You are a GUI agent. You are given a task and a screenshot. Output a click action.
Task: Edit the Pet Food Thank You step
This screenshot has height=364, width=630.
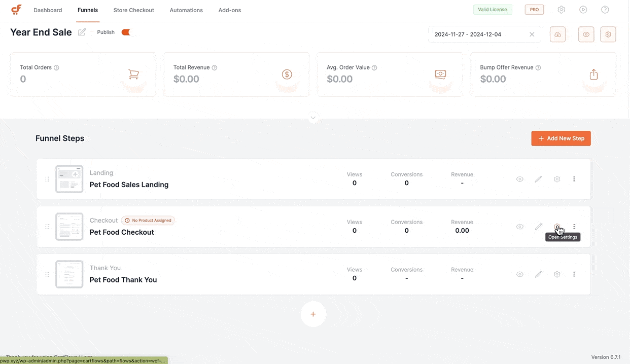538,274
